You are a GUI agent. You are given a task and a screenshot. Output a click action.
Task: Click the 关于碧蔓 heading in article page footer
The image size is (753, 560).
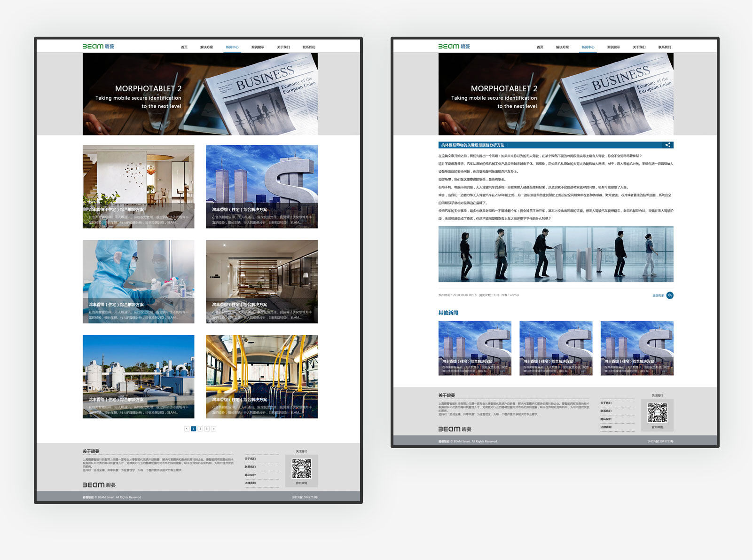click(x=447, y=395)
